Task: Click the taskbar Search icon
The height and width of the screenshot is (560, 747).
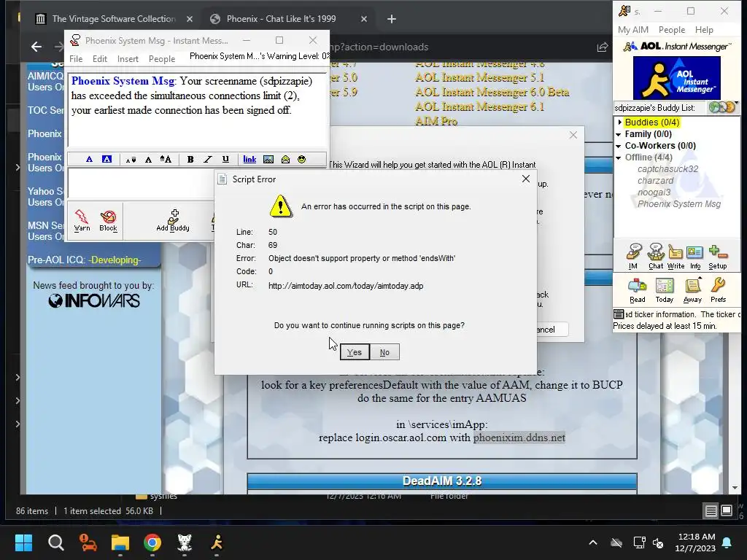Action: (x=55, y=542)
